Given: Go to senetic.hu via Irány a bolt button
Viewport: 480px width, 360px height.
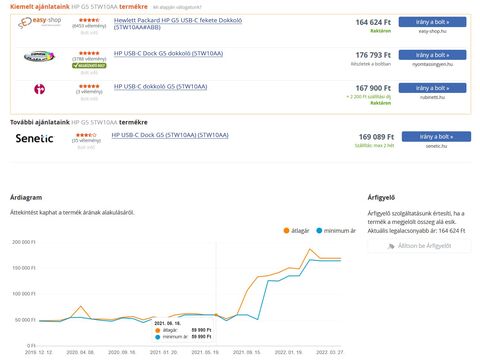Looking at the screenshot, I should click(436, 137).
